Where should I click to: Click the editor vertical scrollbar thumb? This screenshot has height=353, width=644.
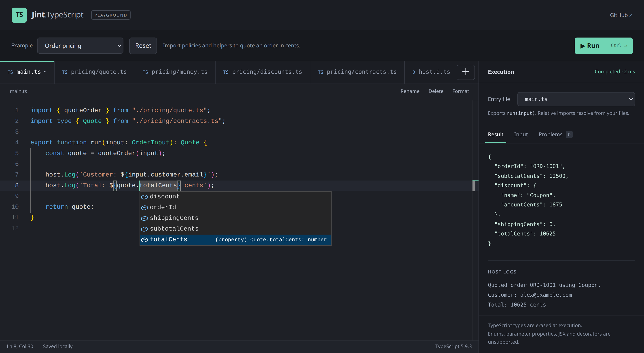(x=474, y=186)
